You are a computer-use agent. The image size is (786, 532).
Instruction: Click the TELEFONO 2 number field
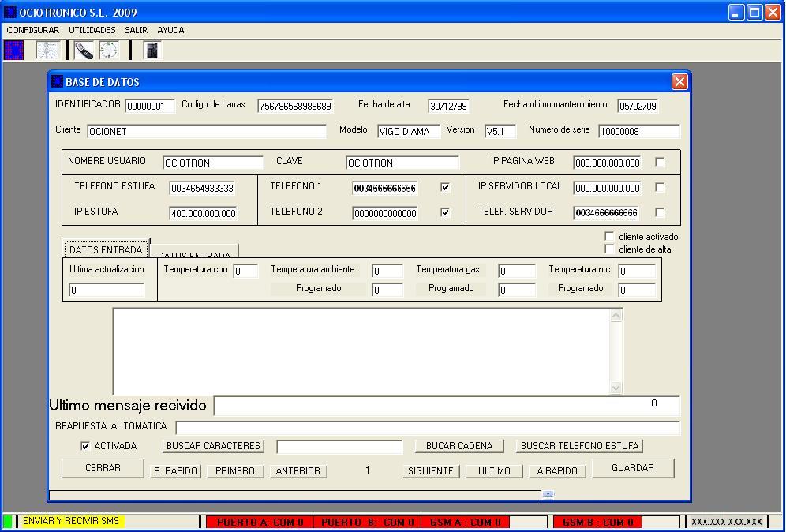(385, 213)
